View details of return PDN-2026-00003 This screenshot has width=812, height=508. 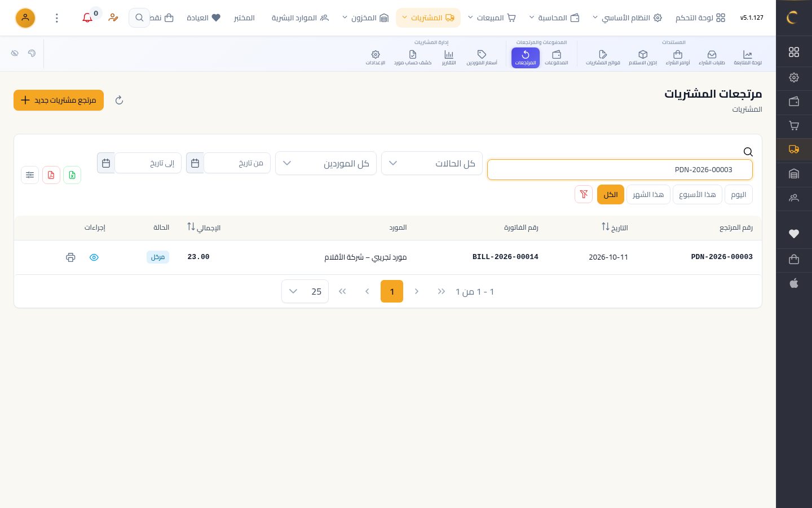click(x=94, y=257)
